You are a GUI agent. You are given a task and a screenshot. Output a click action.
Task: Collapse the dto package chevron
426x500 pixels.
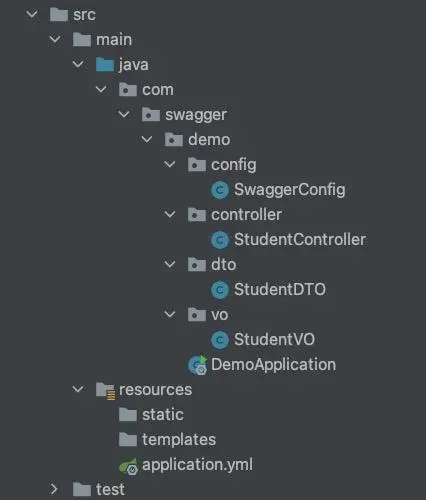[x=170, y=264]
